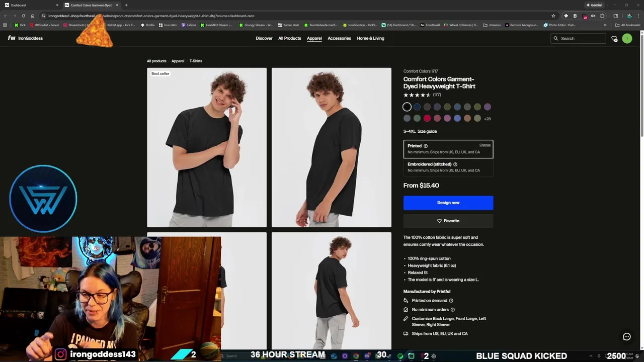This screenshot has height=362, width=644.
Task: Open the Kick bookmark
Action: pos(20,25)
